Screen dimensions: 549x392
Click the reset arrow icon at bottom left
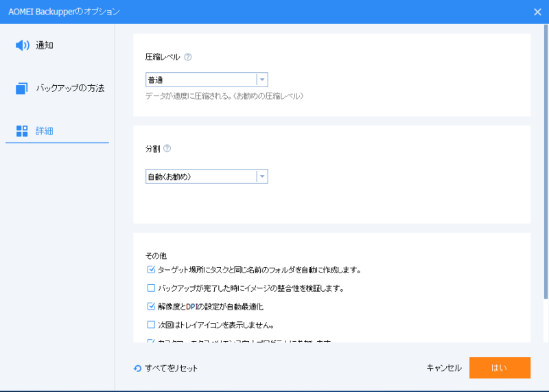pos(138,368)
